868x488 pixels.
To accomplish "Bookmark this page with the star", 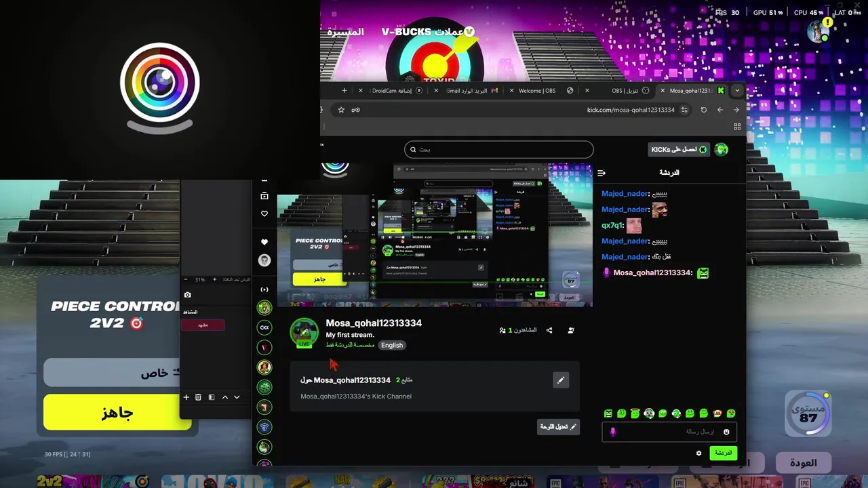I will pyautogui.click(x=341, y=110).
